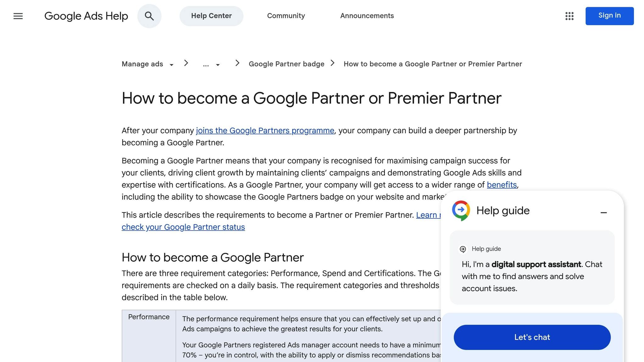Click the benefits hyperlink
644x362 pixels.
tap(502, 185)
